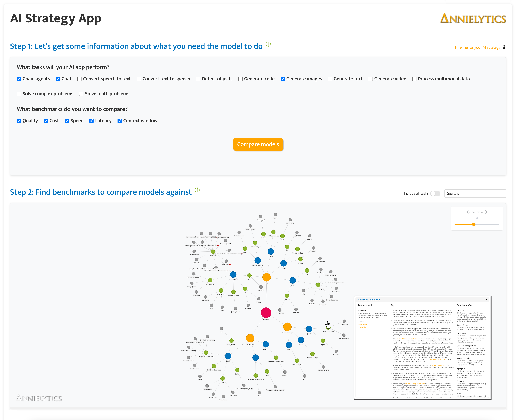This screenshot has width=517, height=420.
Task: Select the green HELM Lite node
Action: (213, 252)
